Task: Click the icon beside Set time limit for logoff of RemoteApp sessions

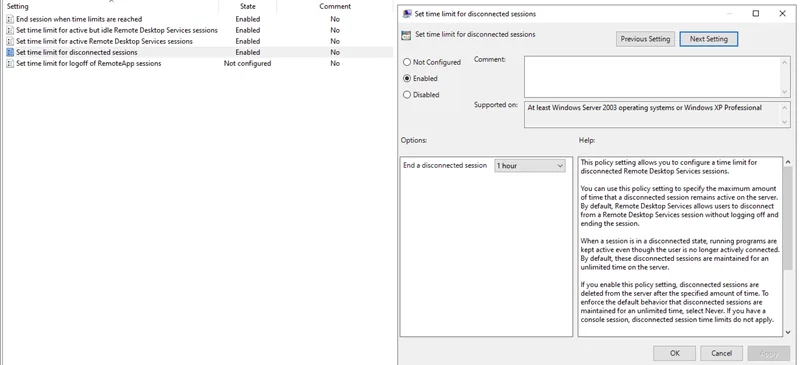Action: click(x=10, y=63)
